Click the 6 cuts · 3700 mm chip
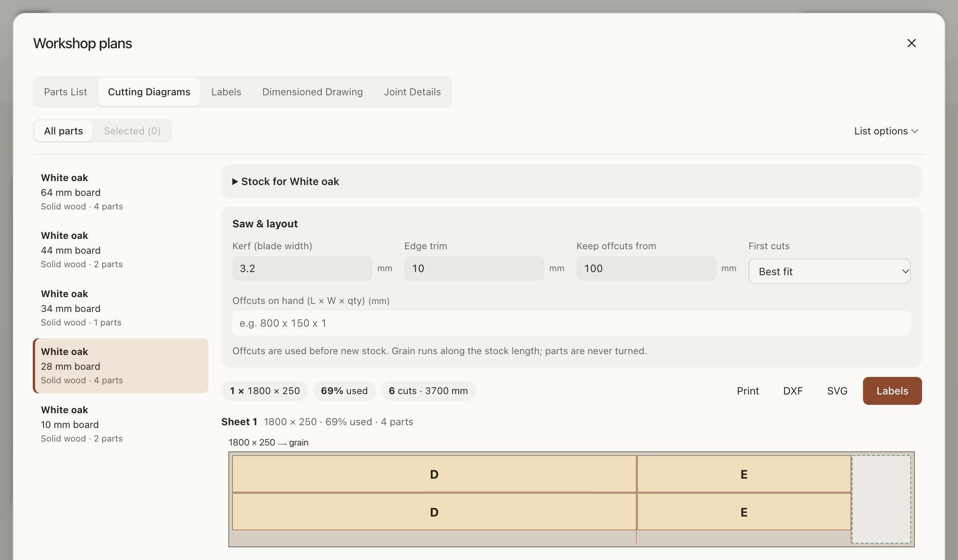 click(428, 391)
